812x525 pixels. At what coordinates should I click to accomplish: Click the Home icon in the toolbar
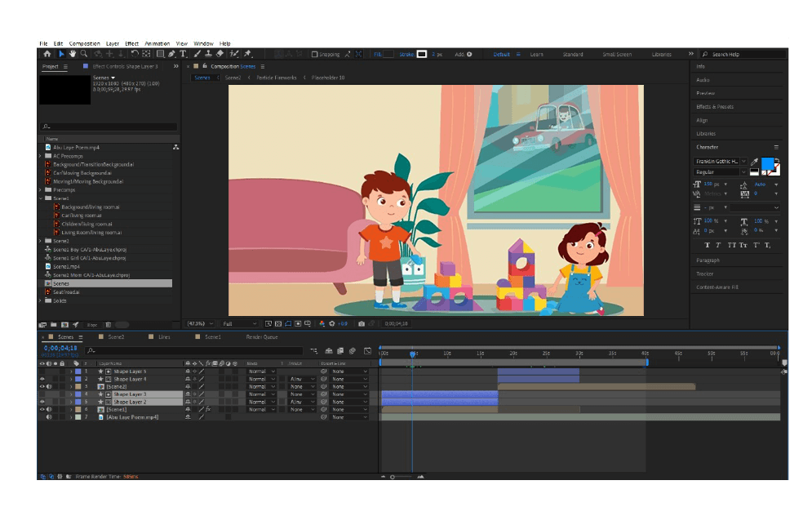click(x=47, y=54)
